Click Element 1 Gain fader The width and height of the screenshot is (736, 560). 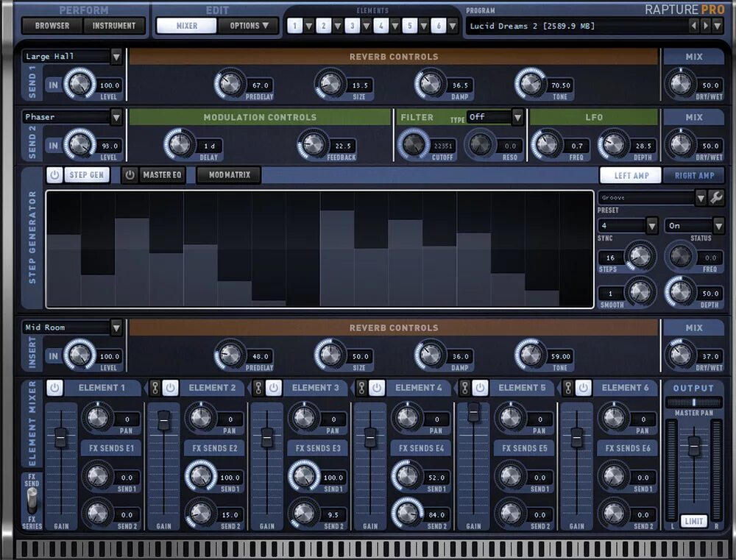[x=60, y=438]
